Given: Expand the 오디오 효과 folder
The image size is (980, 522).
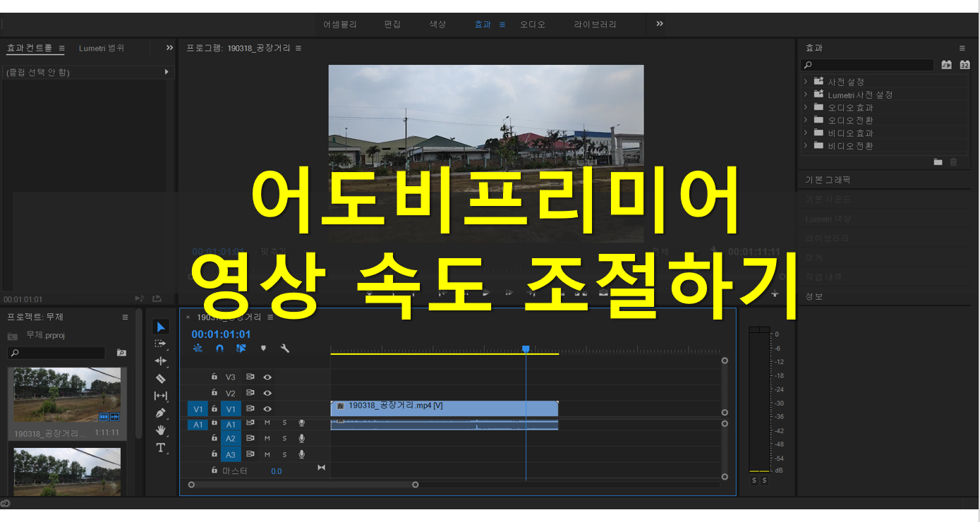Looking at the screenshot, I should (806, 107).
